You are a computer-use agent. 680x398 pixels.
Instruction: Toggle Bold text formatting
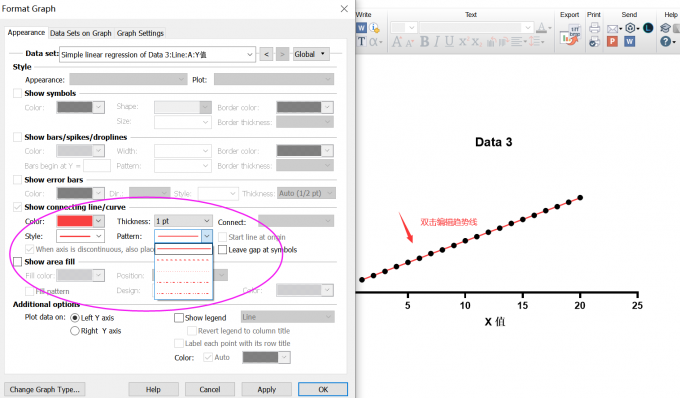point(425,42)
